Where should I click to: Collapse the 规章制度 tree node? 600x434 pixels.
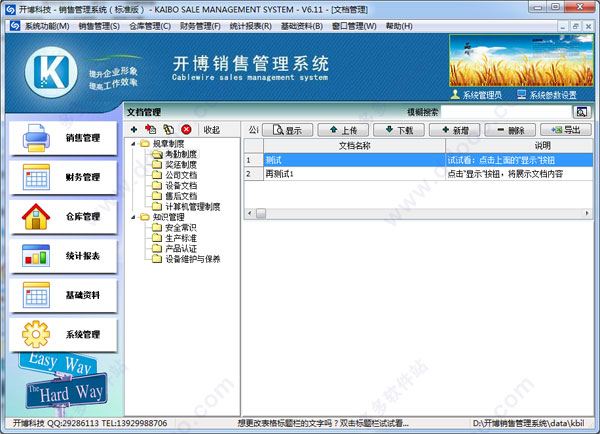tap(133, 144)
